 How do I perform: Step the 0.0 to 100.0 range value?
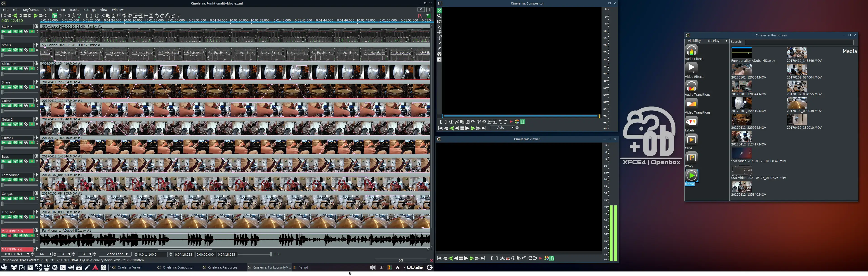(x=170, y=255)
